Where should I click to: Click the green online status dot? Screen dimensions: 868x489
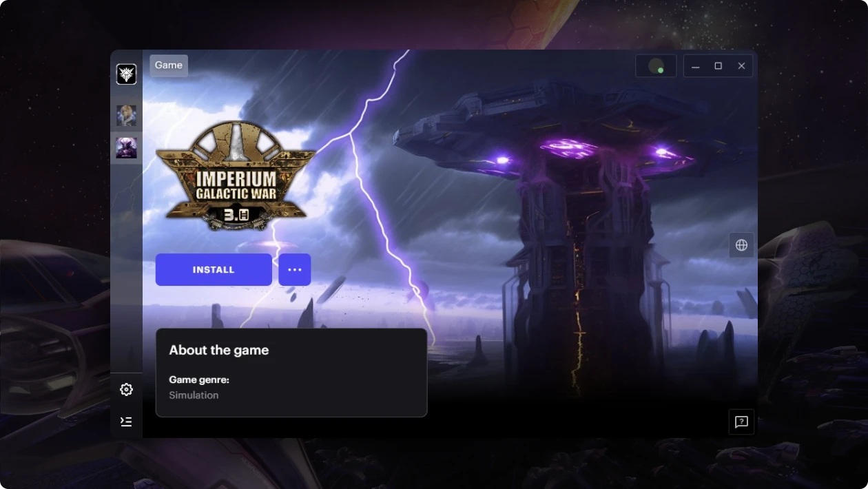661,70
